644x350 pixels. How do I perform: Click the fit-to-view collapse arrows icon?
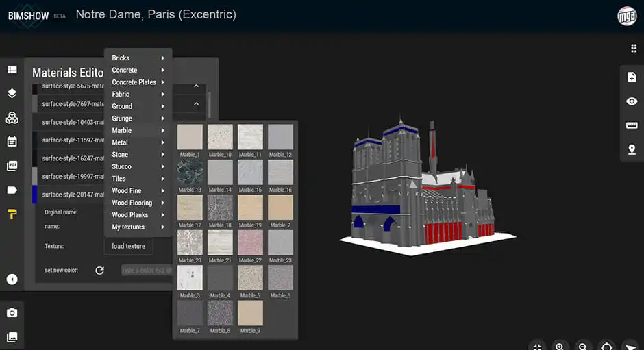tap(537, 347)
